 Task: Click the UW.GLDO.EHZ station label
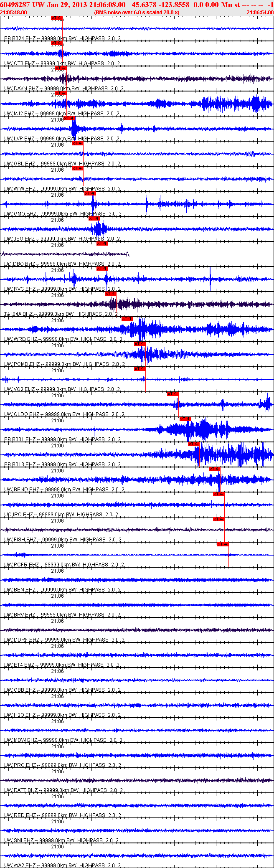coord(22,414)
